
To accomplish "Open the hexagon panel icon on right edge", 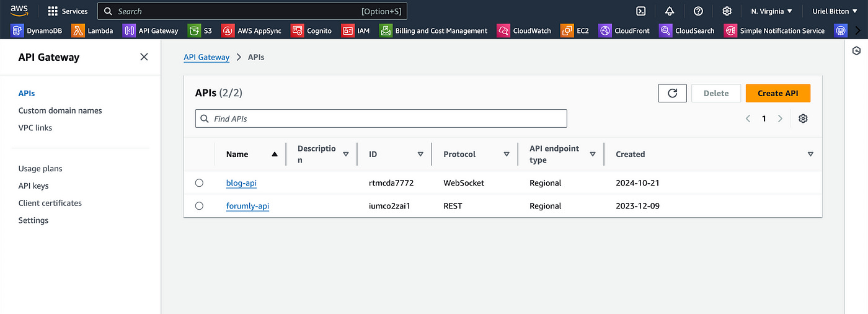I will click(856, 51).
